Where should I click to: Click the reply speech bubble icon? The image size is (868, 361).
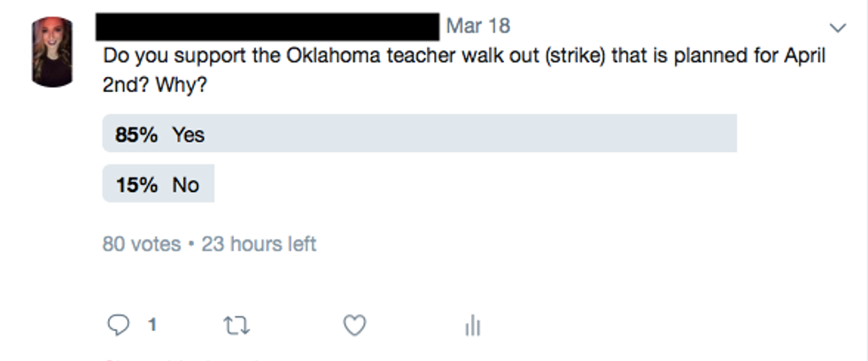[119, 326]
